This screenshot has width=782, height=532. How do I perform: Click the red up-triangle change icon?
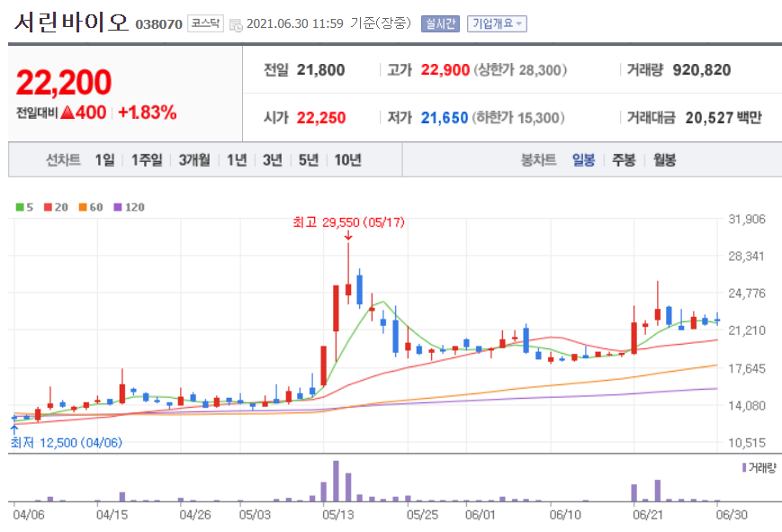(x=67, y=113)
